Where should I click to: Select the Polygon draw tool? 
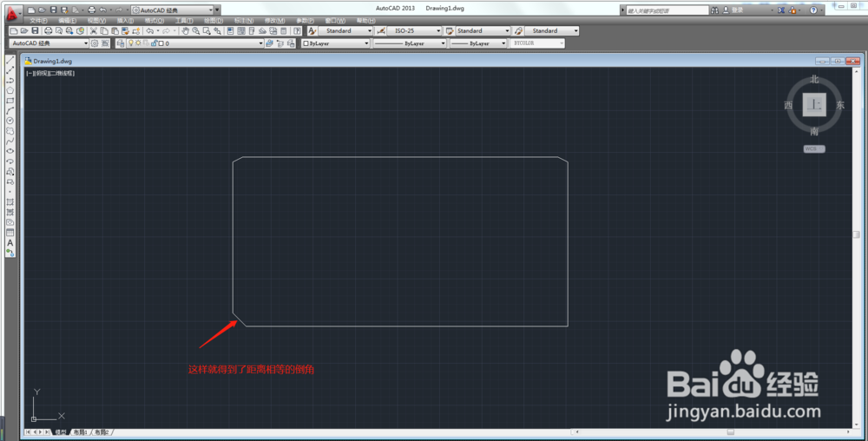[10, 90]
